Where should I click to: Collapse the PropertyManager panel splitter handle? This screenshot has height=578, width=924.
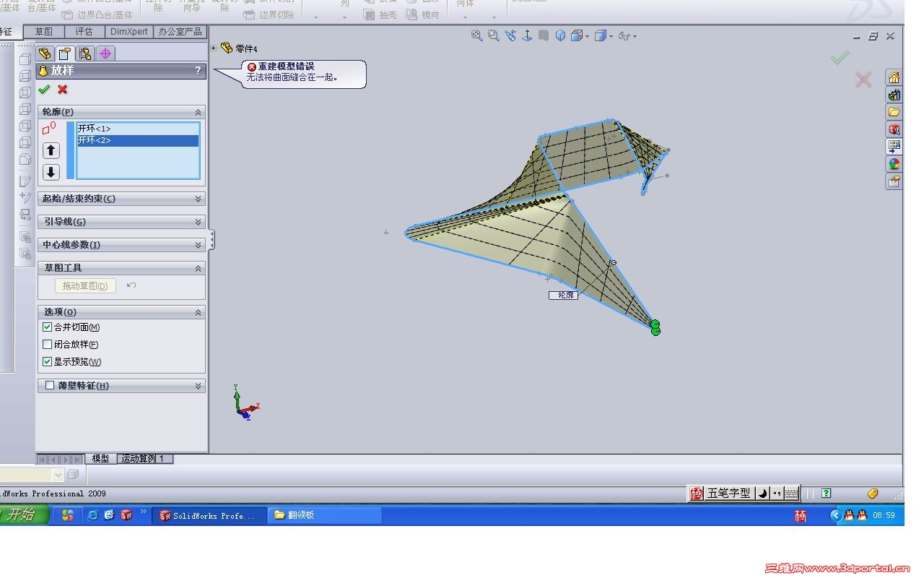[x=212, y=240]
